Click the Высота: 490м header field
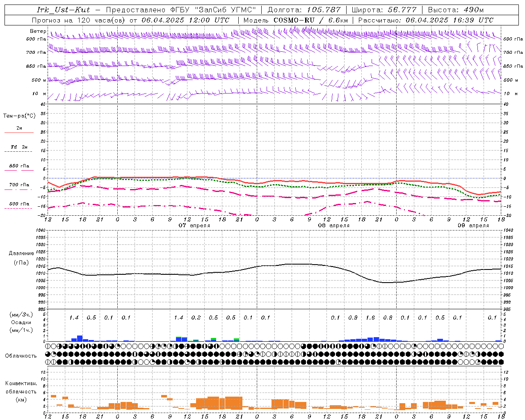 [x=456, y=10]
